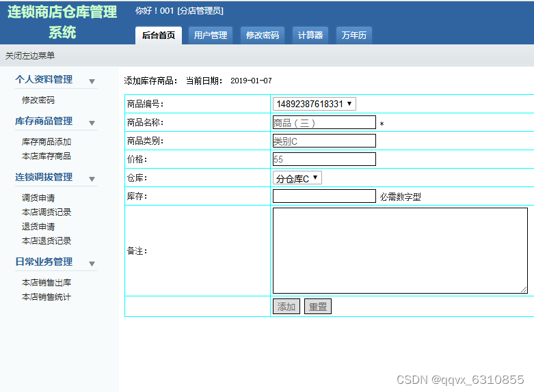The height and width of the screenshot is (392, 534).
Task: Select 连锁调拨管理 menu heading
Action: (x=44, y=177)
